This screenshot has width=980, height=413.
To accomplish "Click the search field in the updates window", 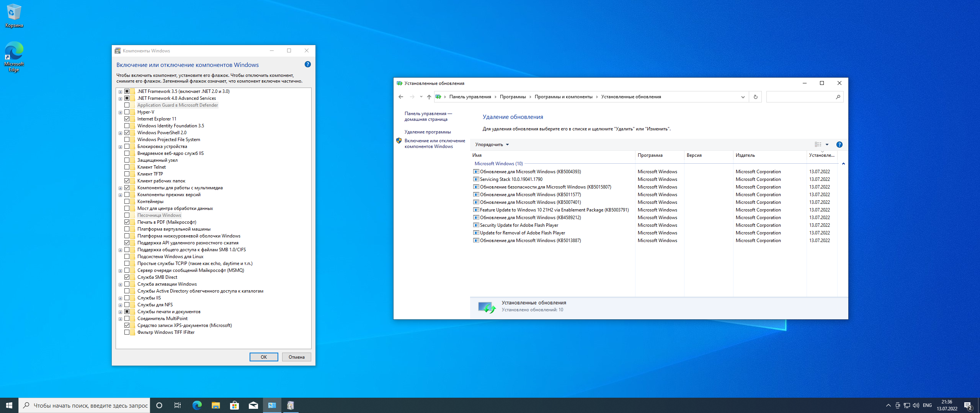I will pos(801,97).
